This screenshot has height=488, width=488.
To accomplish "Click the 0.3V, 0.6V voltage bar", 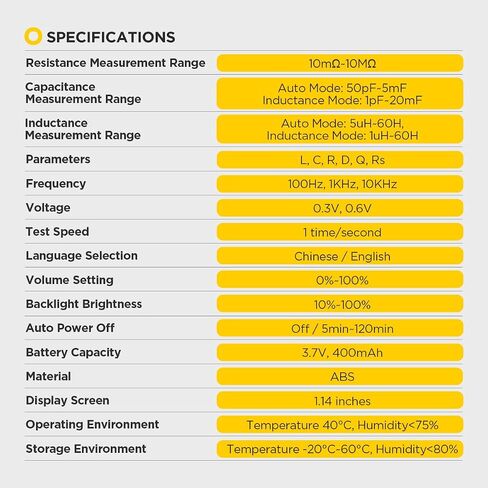I will (340, 208).
